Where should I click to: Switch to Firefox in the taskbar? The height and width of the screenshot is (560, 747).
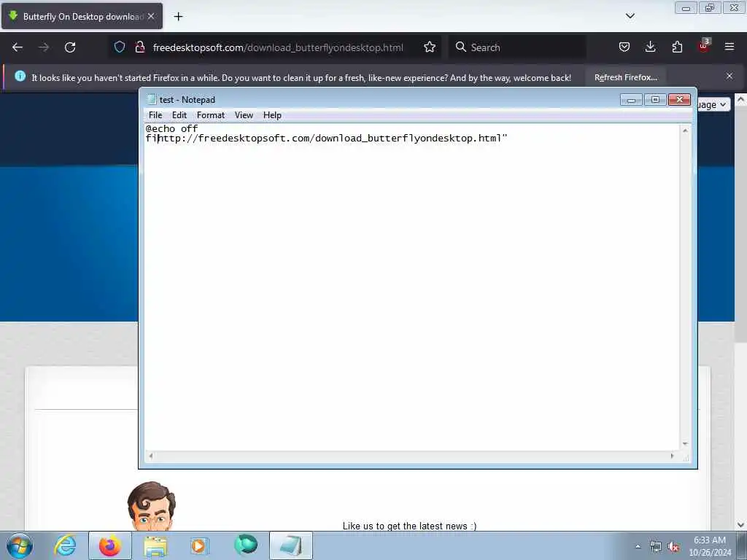coord(110,545)
